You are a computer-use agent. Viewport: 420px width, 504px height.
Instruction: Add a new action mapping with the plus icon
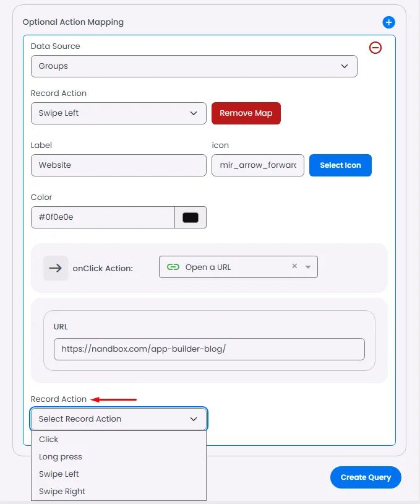pyautogui.click(x=388, y=22)
